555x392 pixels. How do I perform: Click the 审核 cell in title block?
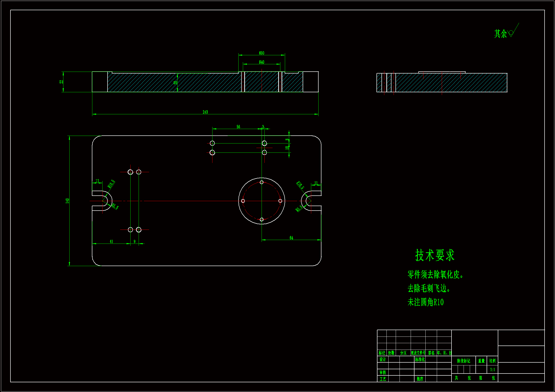coord(383,373)
